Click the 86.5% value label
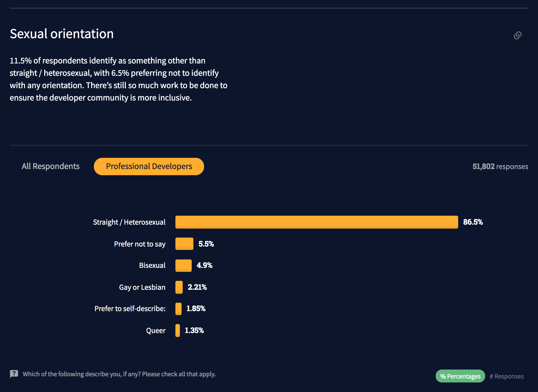 473,222
